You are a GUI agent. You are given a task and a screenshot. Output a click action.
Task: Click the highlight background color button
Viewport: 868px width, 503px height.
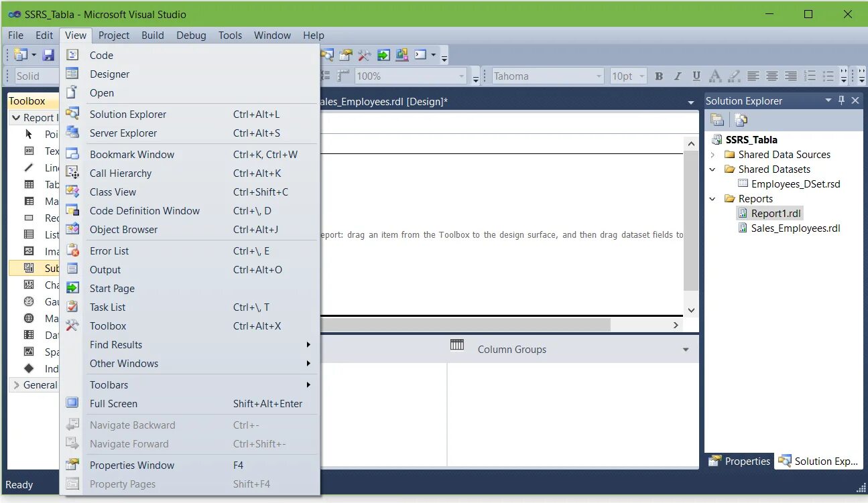coord(734,76)
